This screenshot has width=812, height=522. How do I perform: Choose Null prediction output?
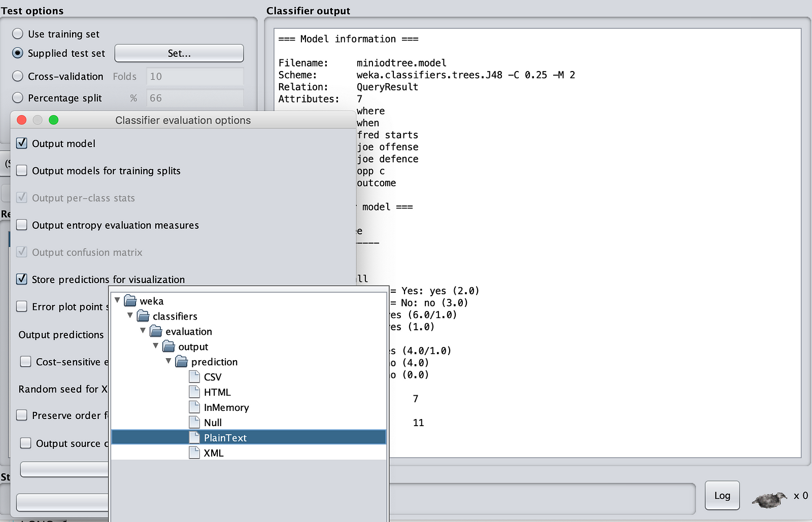(213, 423)
